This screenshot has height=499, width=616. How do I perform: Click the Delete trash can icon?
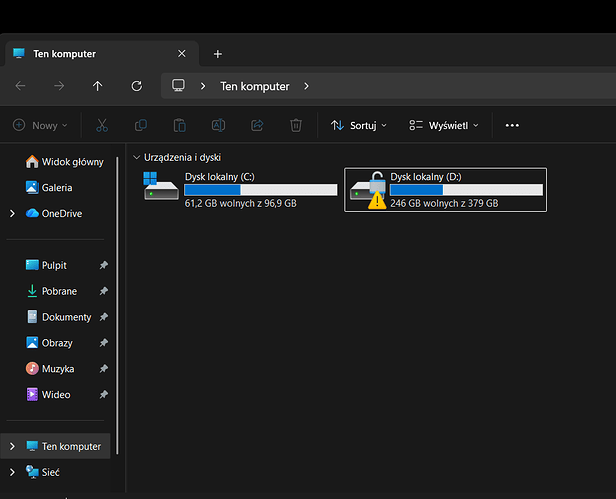click(x=296, y=125)
